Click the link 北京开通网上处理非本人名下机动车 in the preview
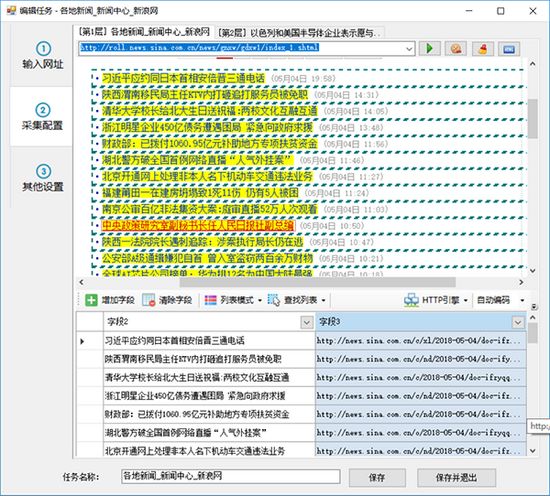This screenshot has height=496, width=550. pos(207,176)
